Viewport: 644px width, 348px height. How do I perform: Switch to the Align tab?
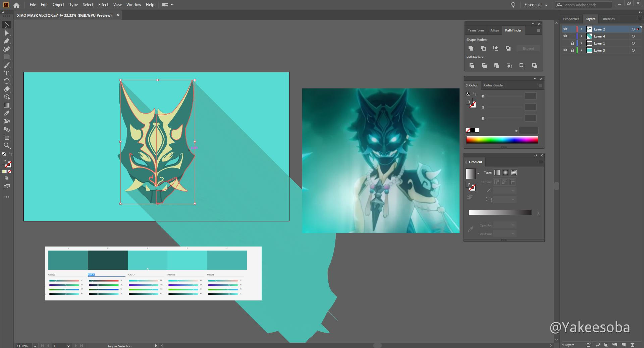[494, 30]
